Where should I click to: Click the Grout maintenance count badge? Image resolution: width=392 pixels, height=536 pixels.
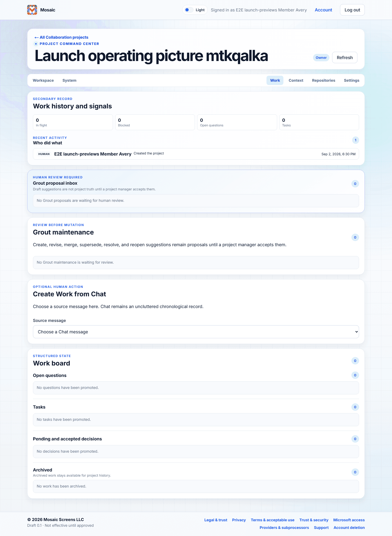355,237
